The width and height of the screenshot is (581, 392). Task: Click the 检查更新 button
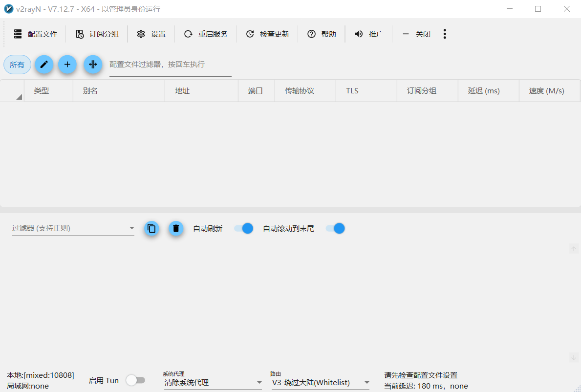[x=268, y=34]
